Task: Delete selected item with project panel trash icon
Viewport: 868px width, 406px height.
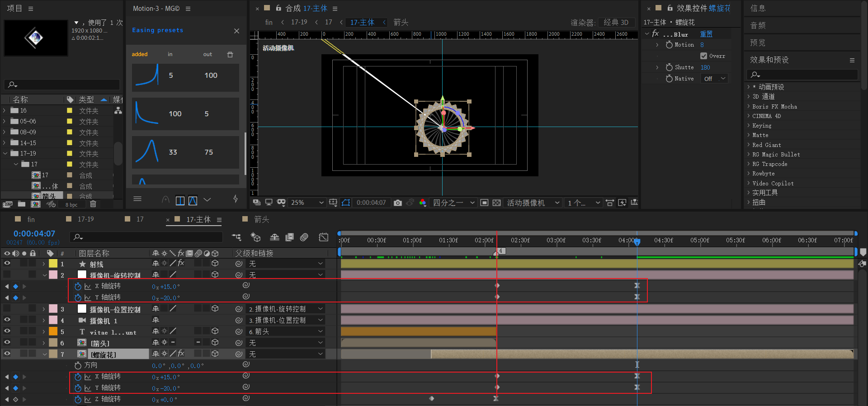Action: (x=93, y=204)
